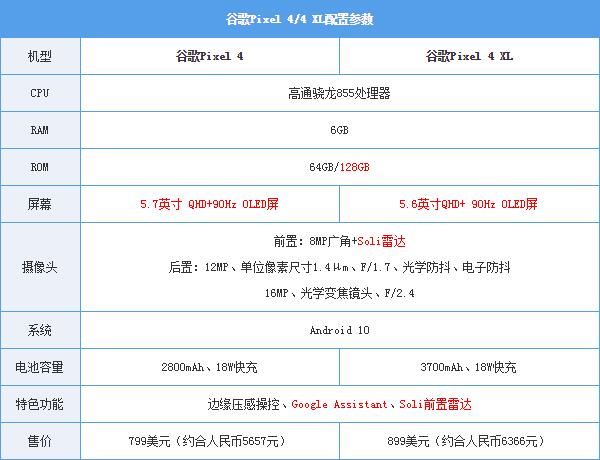
Task: Select the 'ROM' row label
Action: [x=39, y=167]
